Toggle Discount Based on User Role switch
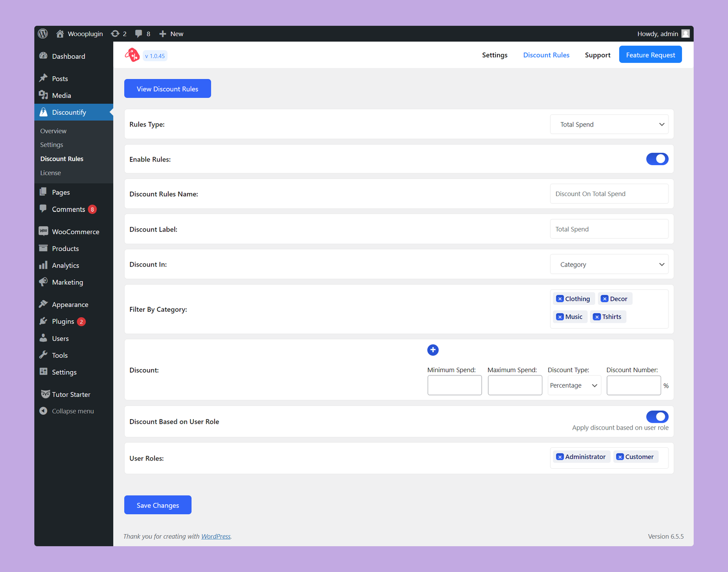 [657, 416]
